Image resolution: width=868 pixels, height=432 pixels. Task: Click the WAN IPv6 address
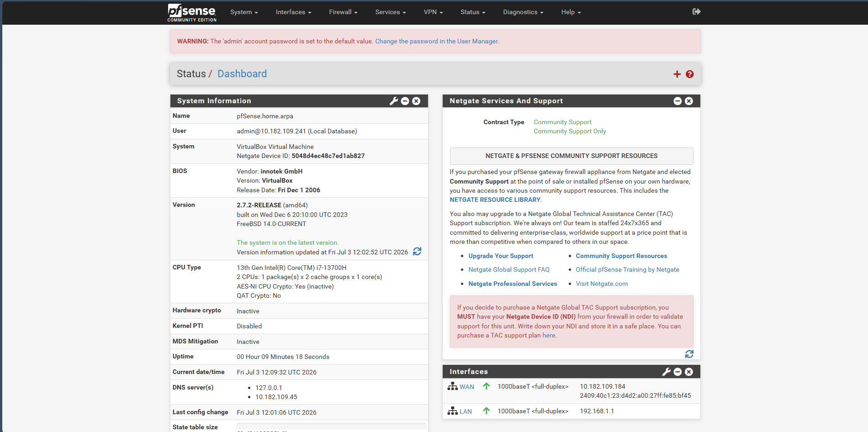click(x=635, y=396)
